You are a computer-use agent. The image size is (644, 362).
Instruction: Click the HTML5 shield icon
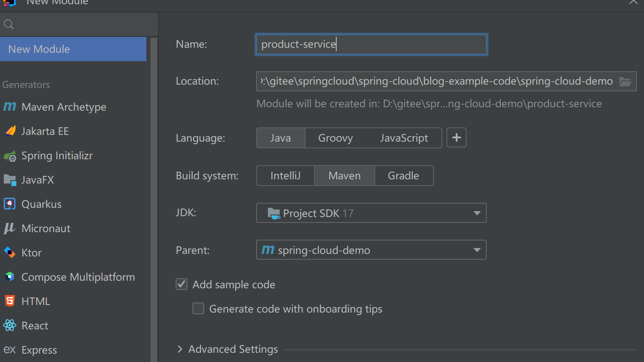pos(10,301)
